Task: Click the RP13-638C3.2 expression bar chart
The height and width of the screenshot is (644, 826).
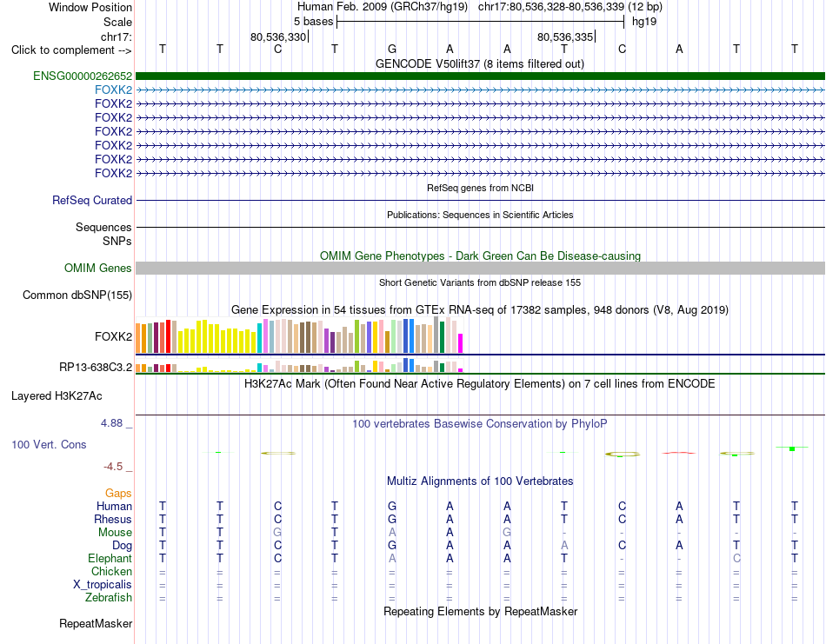Action: point(299,365)
